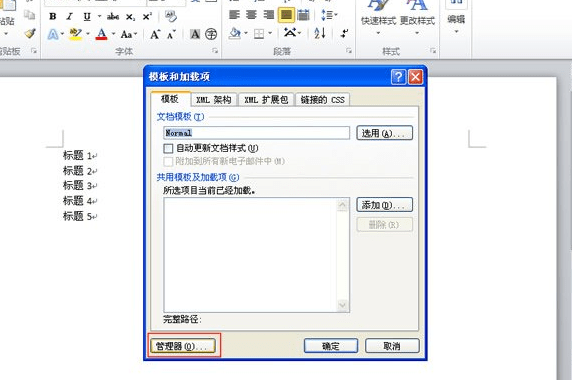572x380 pixels.
Task: Click the 添加(D)... add button
Action: click(x=384, y=205)
